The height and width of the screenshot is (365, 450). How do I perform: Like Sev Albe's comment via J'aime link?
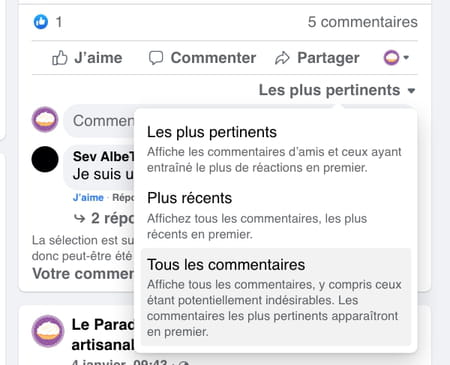88,198
